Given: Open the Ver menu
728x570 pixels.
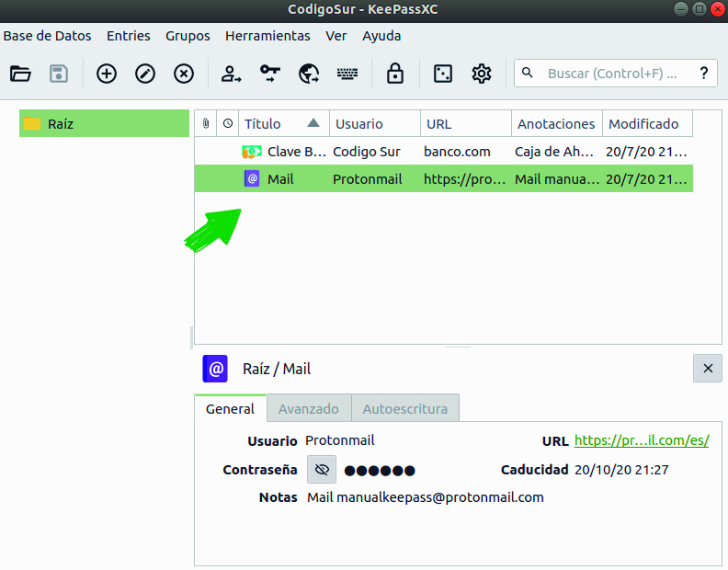Looking at the screenshot, I should pyautogui.click(x=336, y=36).
